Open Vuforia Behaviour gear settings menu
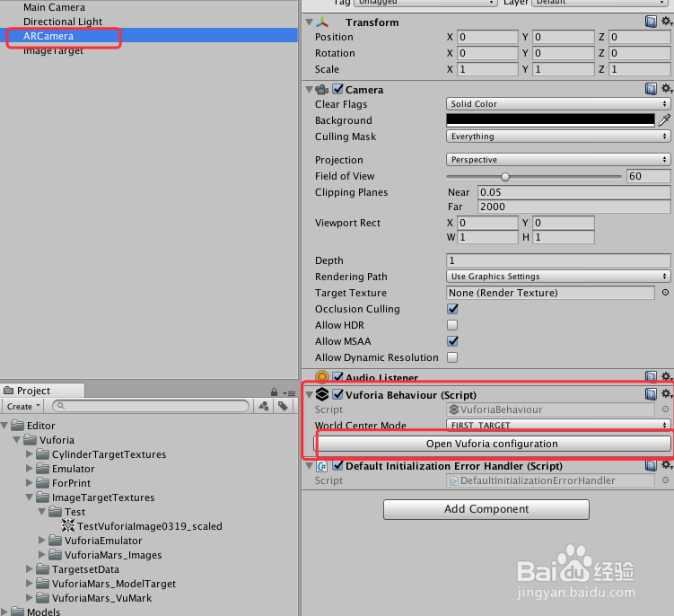The width and height of the screenshot is (674, 616). tap(667, 393)
